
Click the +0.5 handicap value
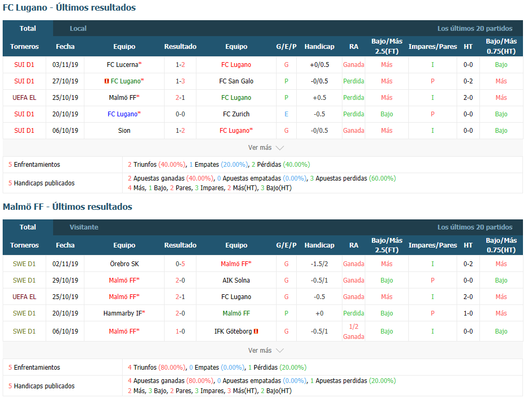[319, 97]
